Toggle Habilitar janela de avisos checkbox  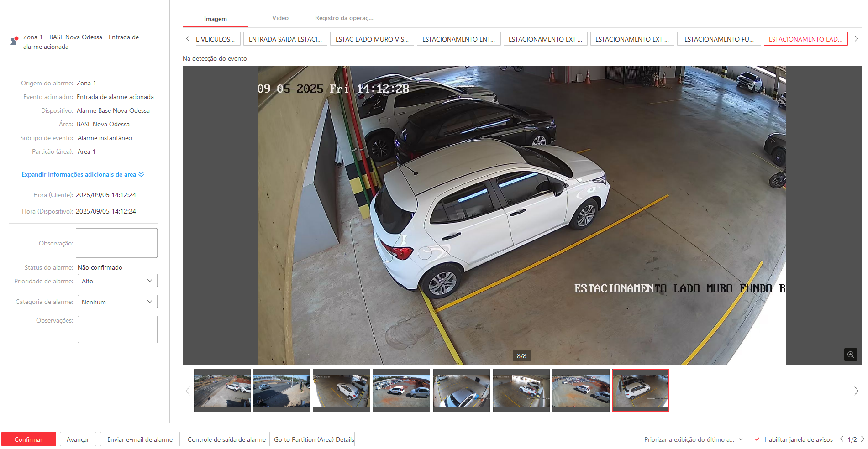click(757, 439)
